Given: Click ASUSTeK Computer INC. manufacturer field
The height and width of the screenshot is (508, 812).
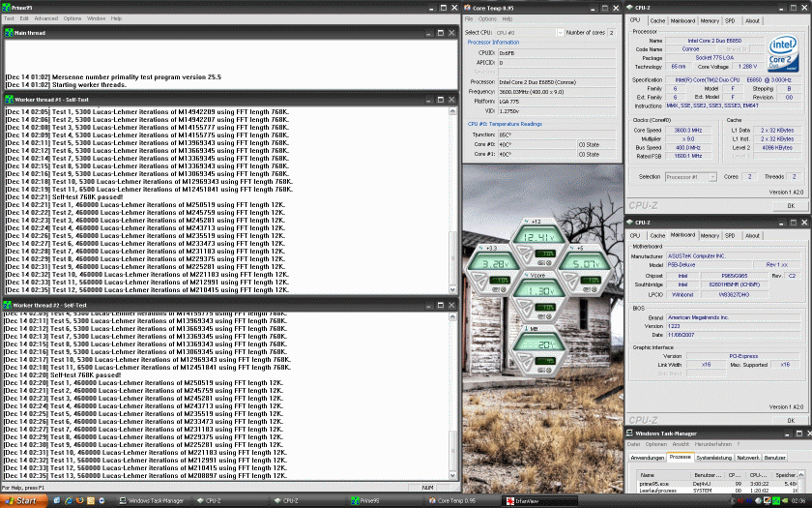Looking at the screenshot, I should click(x=734, y=256).
